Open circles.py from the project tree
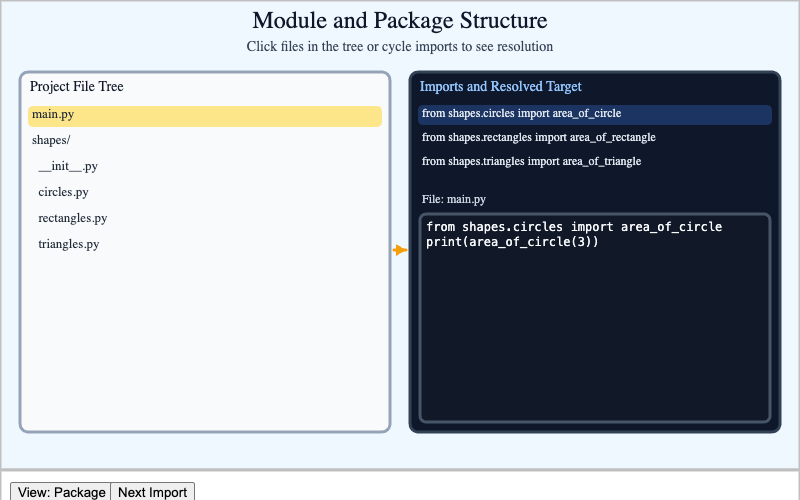Screen dimensions: 800x500 [64, 192]
